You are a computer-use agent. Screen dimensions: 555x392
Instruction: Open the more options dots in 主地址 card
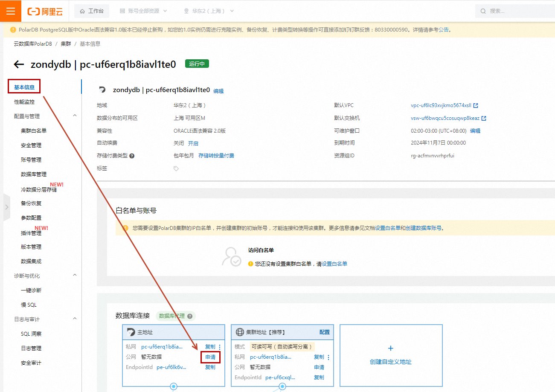pyautogui.click(x=220, y=347)
